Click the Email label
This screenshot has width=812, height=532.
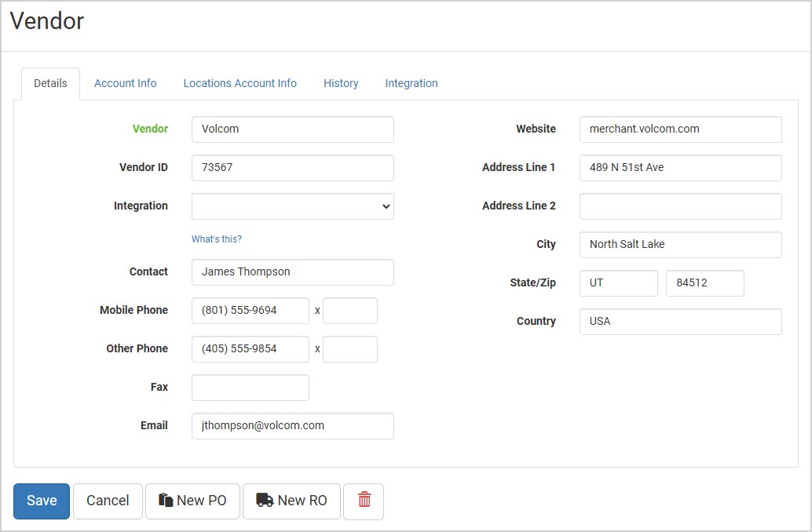pyautogui.click(x=154, y=425)
